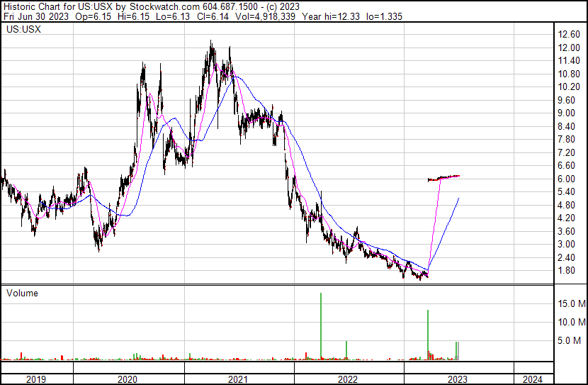Select the 12.00 price axis label

click(569, 48)
